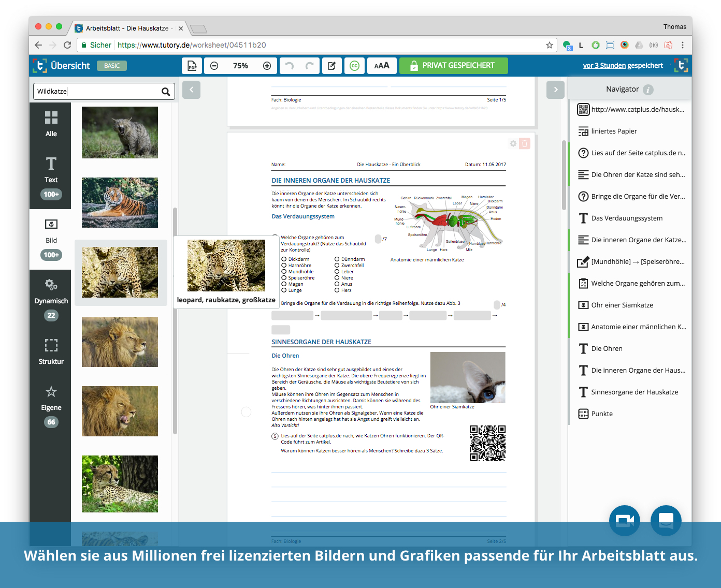Image resolution: width=721 pixels, height=588 pixels.
Task: Delete element with the trash icon
Action: (525, 143)
